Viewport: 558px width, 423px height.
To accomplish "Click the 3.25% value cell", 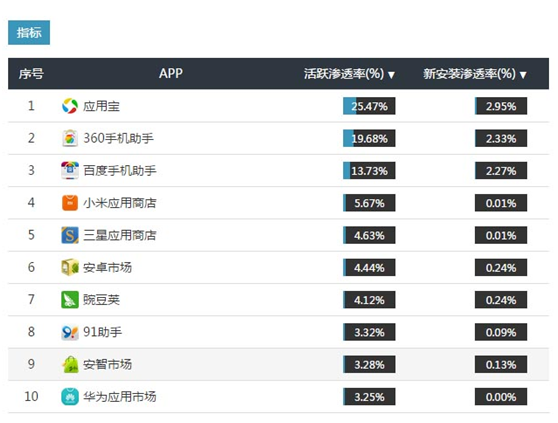I will [x=369, y=397].
